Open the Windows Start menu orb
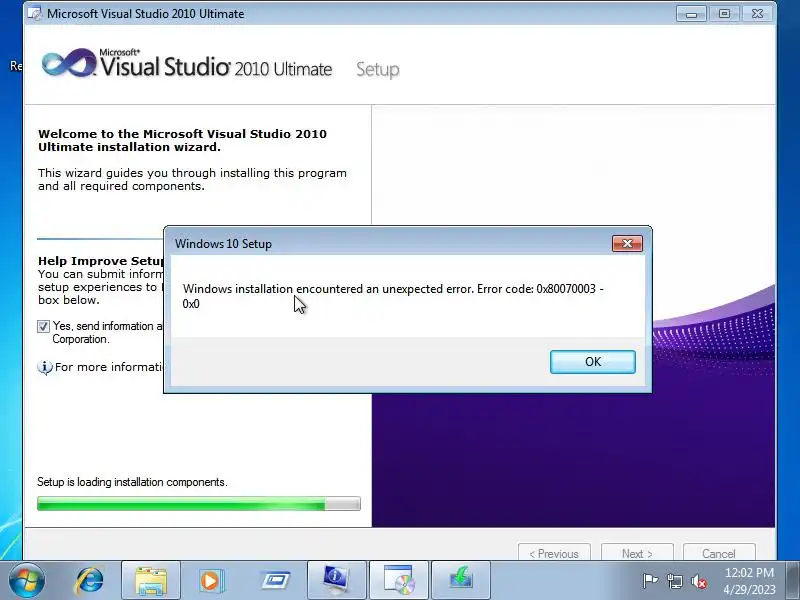 [26, 580]
